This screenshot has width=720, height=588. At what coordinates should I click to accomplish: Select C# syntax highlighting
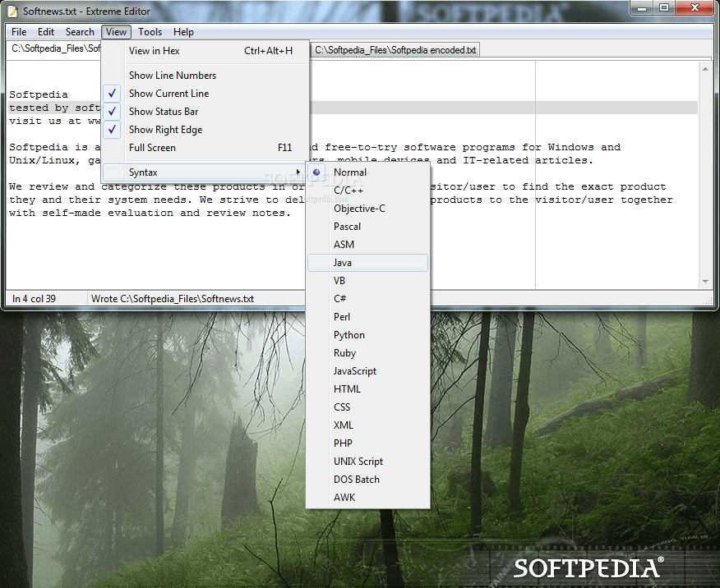click(x=367, y=299)
